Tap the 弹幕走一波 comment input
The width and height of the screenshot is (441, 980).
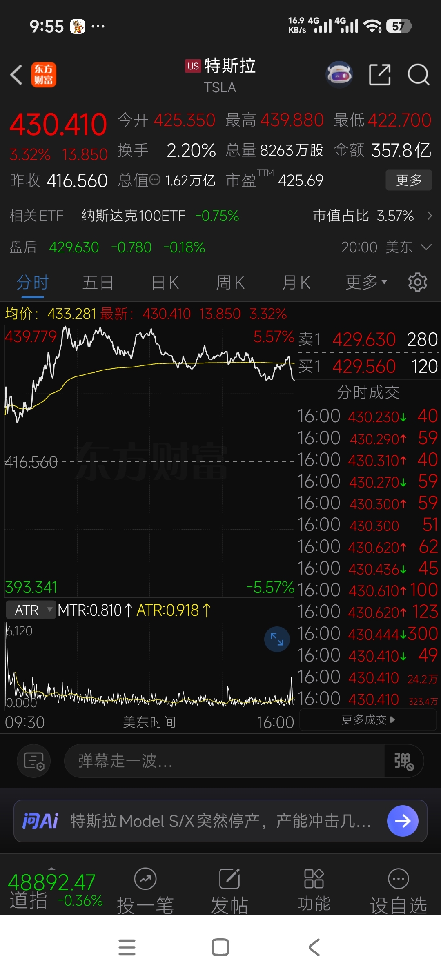click(x=224, y=761)
